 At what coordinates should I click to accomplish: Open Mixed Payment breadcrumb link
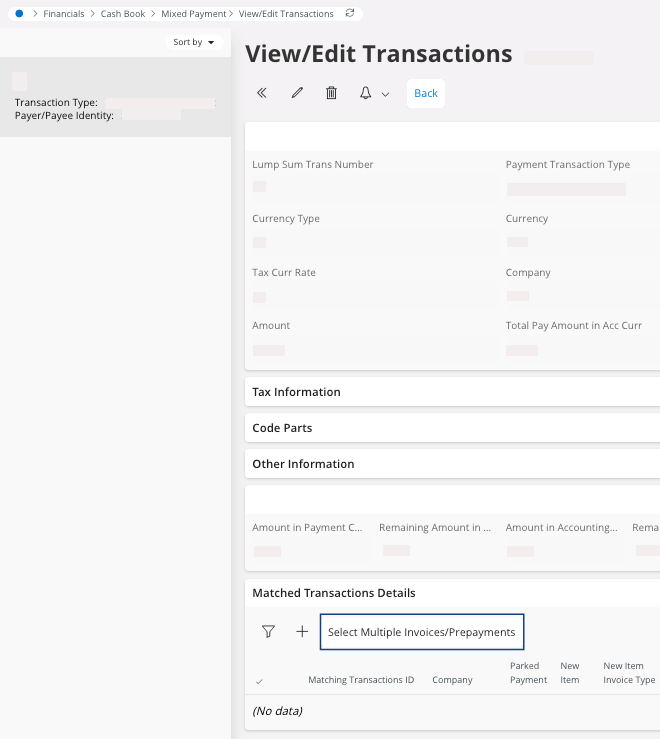194,14
